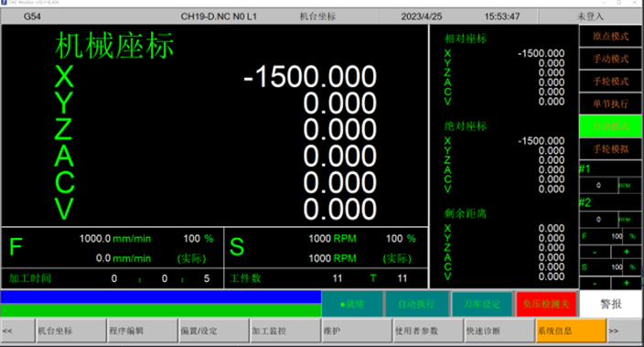Go to next menu page with >> button
The height and width of the screenshot is (347, 644).
[624, 331]
